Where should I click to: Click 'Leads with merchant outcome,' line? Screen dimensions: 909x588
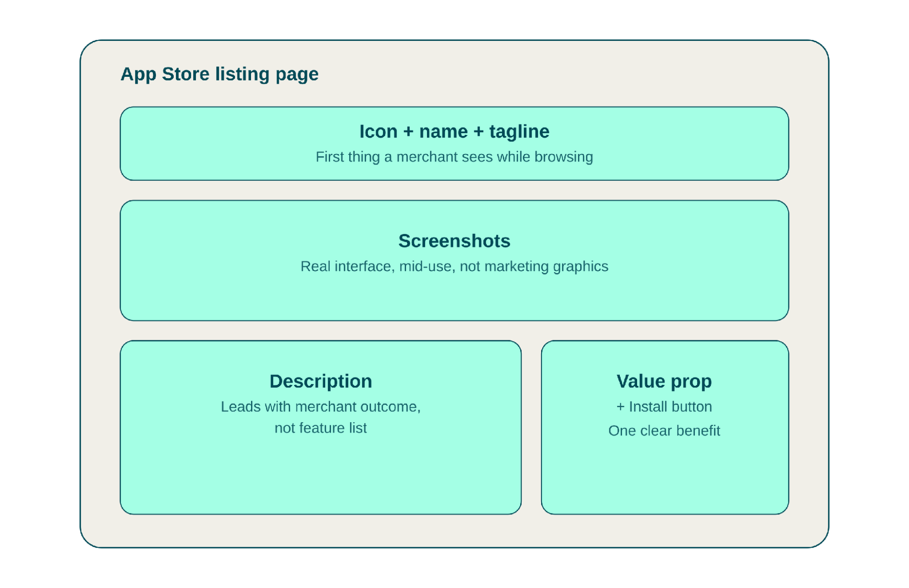(321, 407)
